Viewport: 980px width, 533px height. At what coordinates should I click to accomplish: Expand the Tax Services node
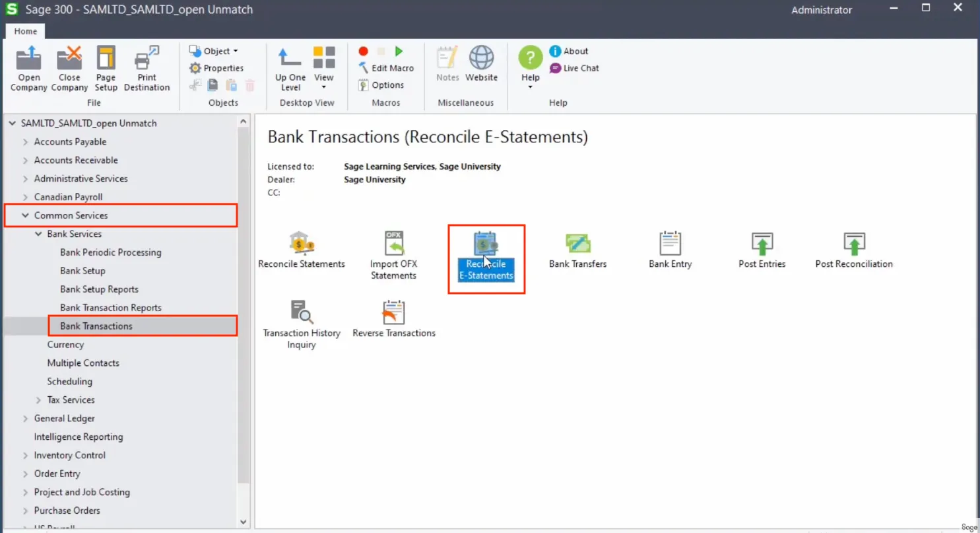[39, 400]
